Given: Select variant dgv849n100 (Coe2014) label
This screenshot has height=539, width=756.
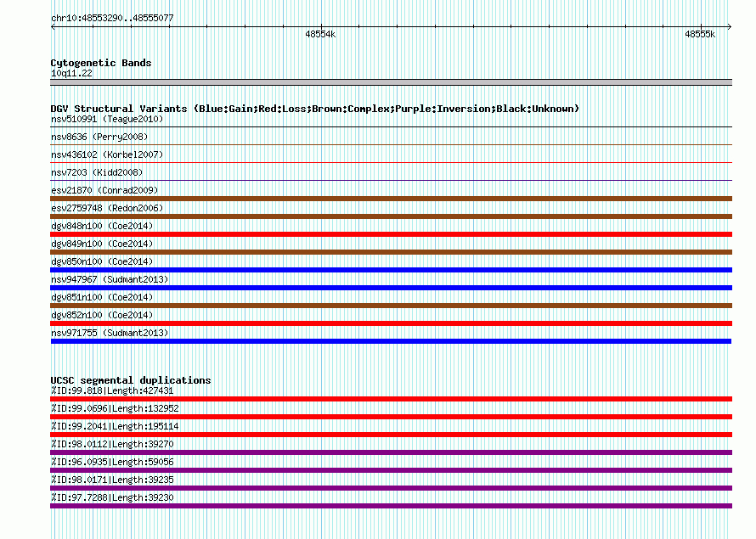Looking at the screenshot, I should point(102,244).
